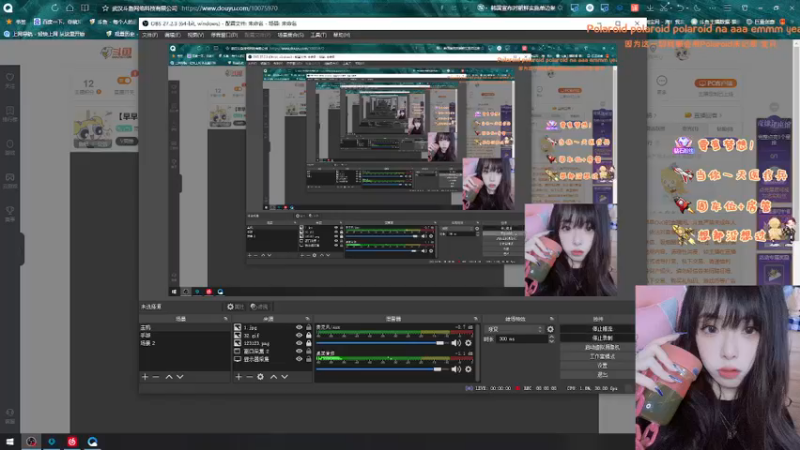Move the selected scene down in the Scenes list

tap(180, 377)
